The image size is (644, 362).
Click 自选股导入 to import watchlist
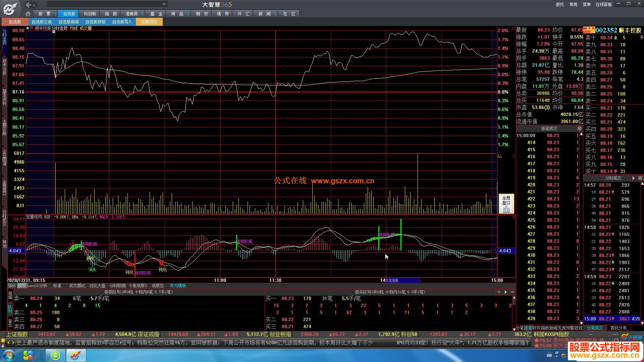[x=122, y=22]
